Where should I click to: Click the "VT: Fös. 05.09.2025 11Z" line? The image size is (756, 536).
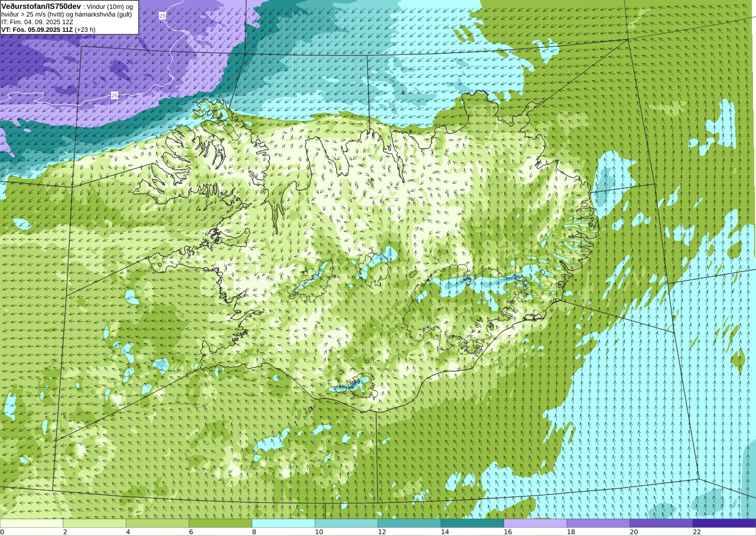pos(37,30)
